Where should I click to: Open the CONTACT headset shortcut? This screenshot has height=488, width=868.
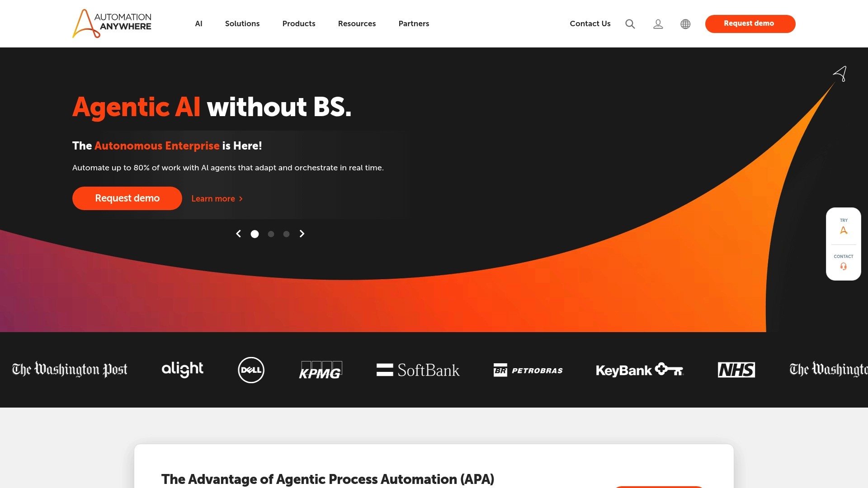point(844,262)
